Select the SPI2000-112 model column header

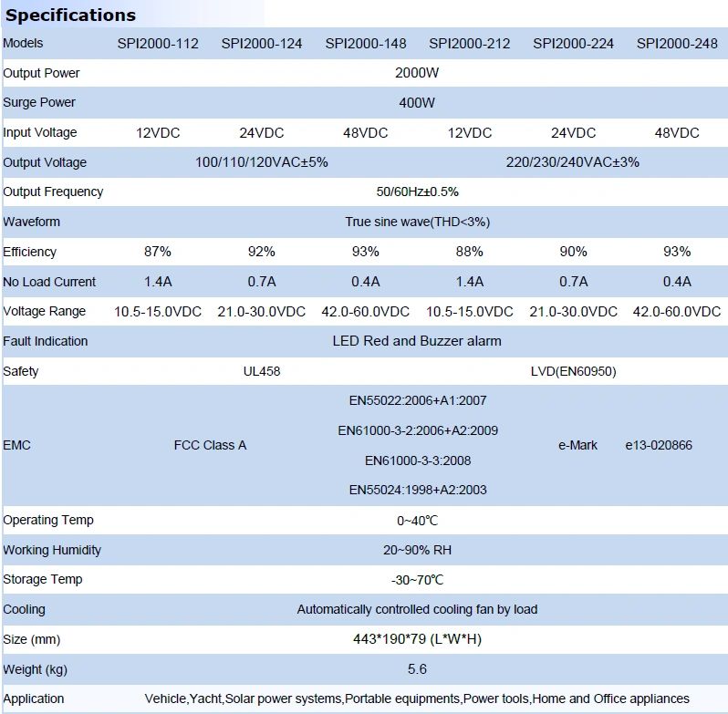(x=158, y=43)
